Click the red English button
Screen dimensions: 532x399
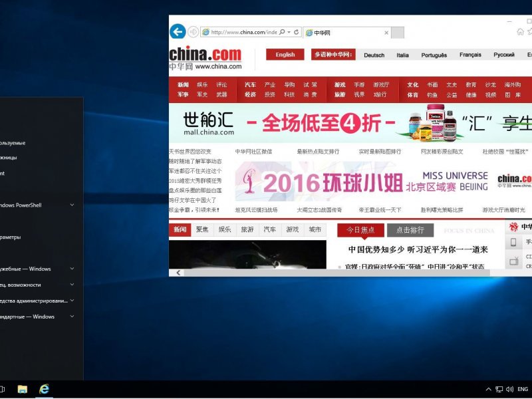coord(285,55)
